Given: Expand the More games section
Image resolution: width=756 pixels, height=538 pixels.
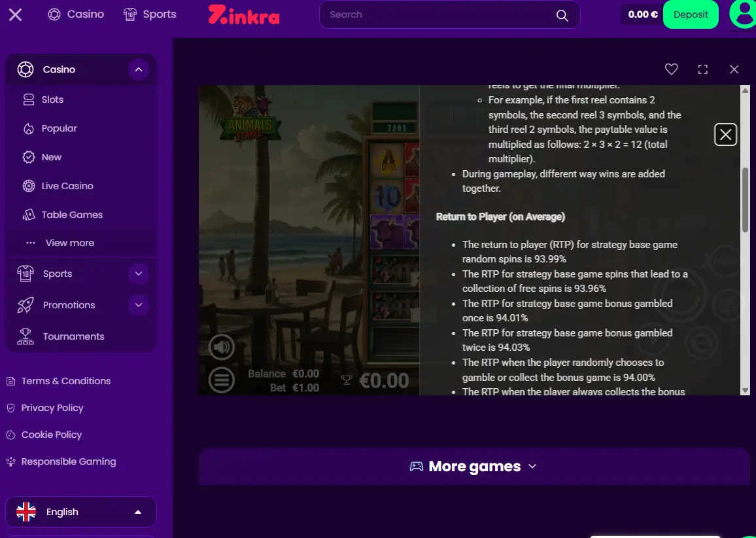Looking at the screenshot, I should click(x=474, y=466).
